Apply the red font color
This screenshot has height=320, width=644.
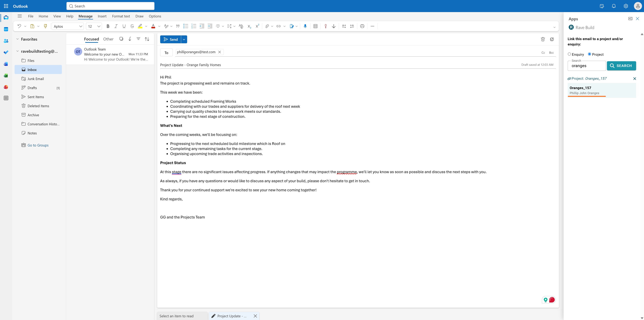click(153, 26)
